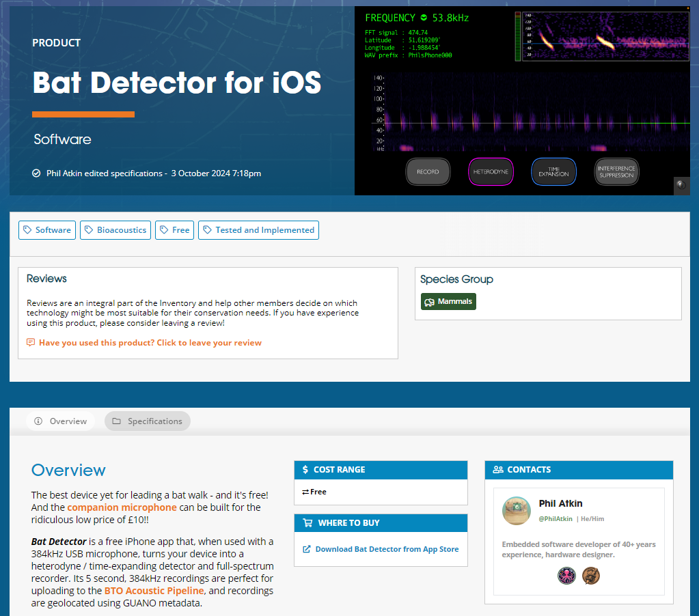The width and height of the screenshot is (699, 616).
Task: Click the RECORD button in app screenshot
Action: (428, 172)
